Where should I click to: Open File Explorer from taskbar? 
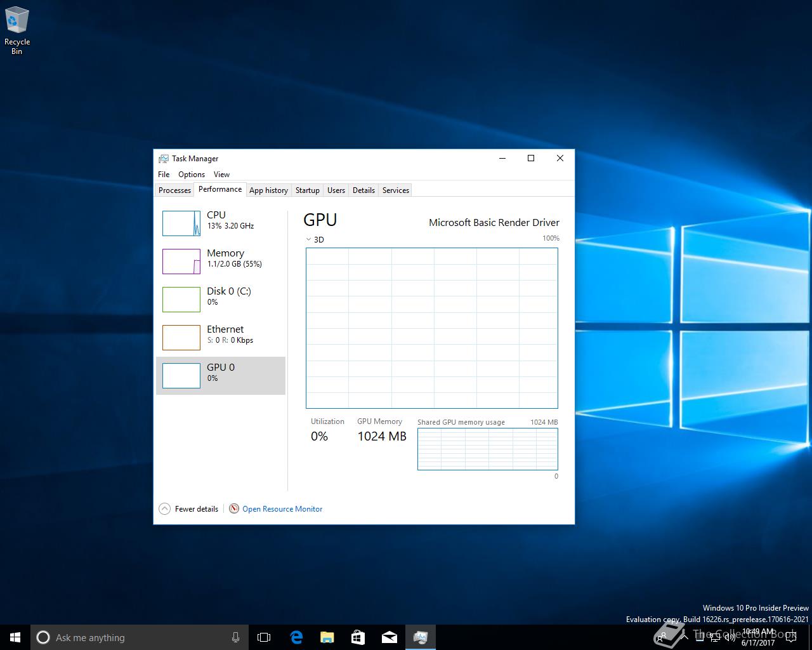327,637
